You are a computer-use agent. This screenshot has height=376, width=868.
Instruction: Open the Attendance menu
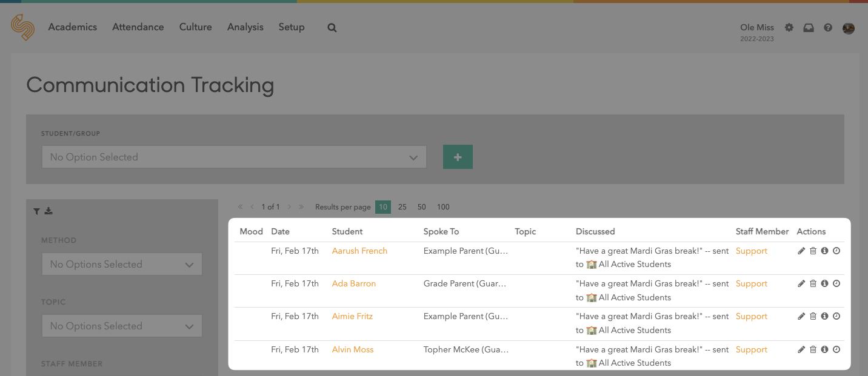[138, 27]
